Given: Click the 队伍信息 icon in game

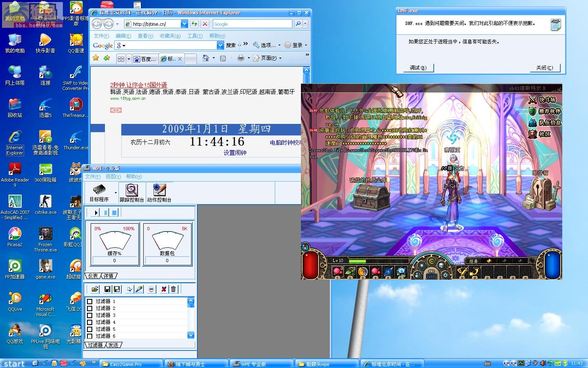Looking at the screenshot, I should [532, 123].
